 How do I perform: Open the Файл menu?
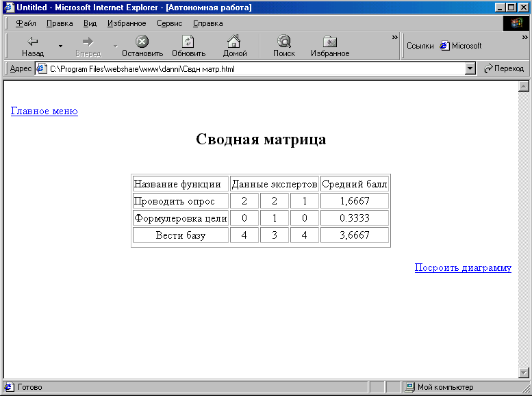pos(26,23)
